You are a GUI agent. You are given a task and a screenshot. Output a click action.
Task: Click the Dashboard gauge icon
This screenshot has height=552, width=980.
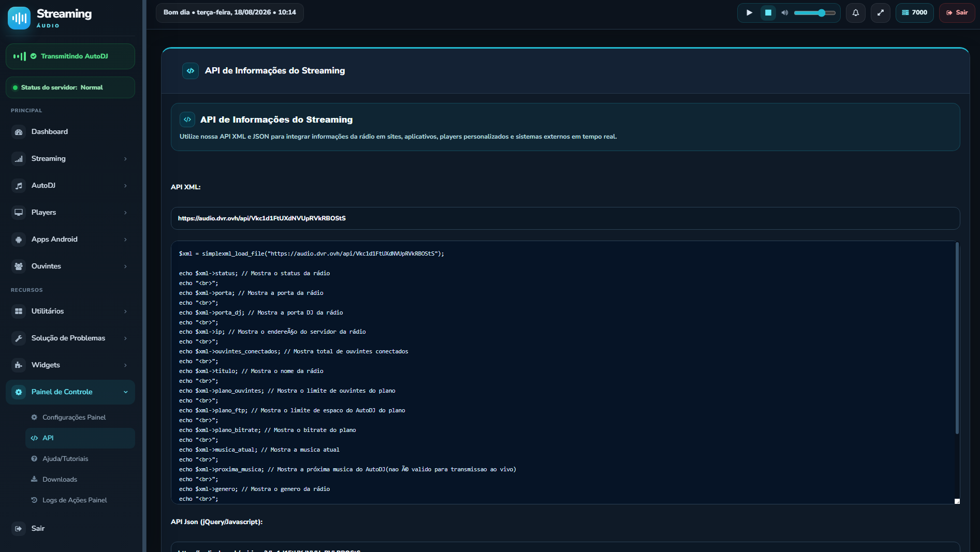19,132
